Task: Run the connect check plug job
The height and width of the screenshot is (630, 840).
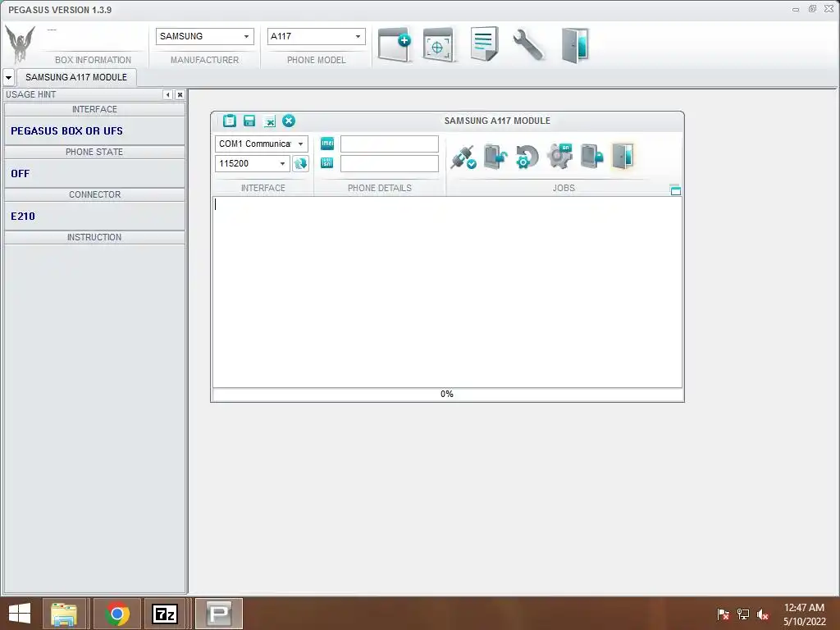Action: pos(463,157)
